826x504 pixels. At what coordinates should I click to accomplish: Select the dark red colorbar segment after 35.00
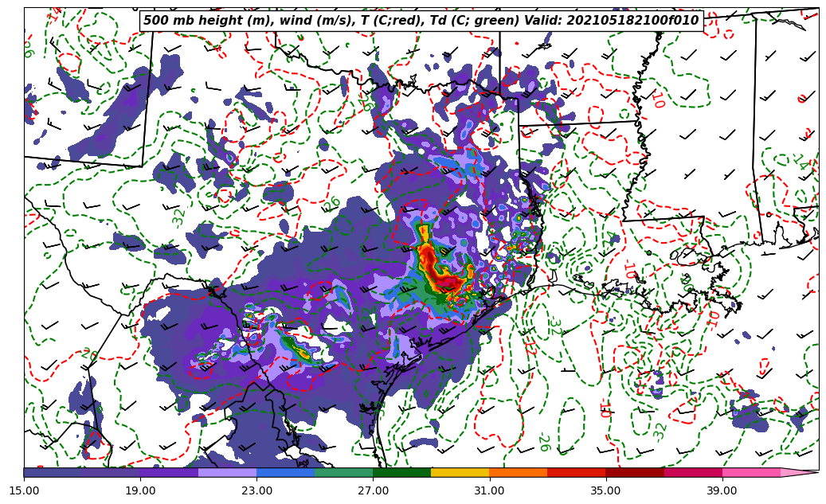pos(635,472)
